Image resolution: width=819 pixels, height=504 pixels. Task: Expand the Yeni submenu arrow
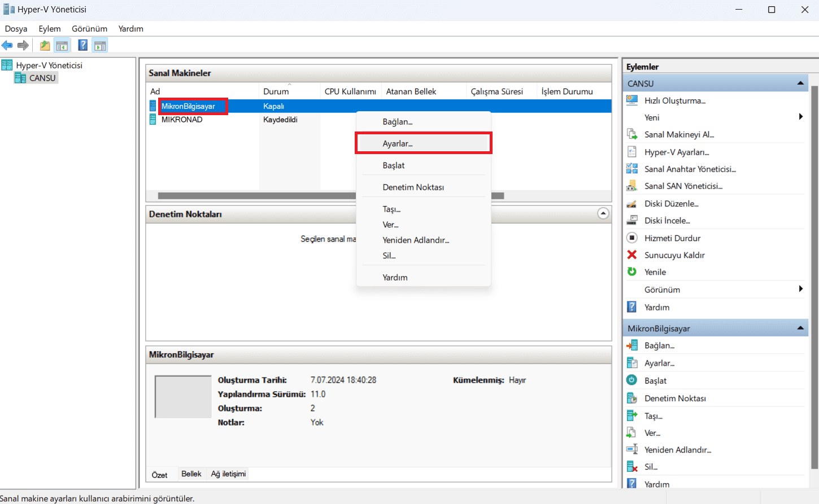click(800, 117)
